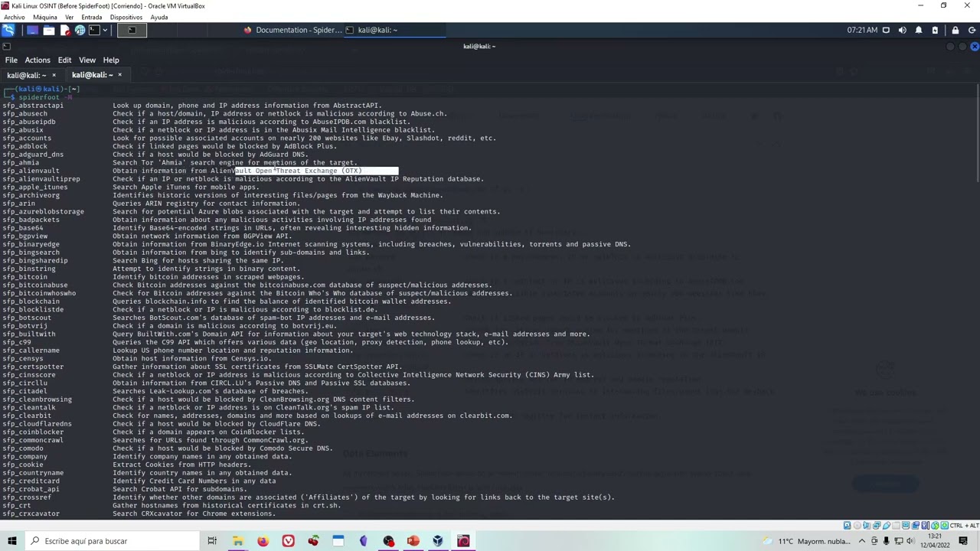Open VirtualBox Ver menu
This screenshot has height=551, width=980.
click(70, 17)
